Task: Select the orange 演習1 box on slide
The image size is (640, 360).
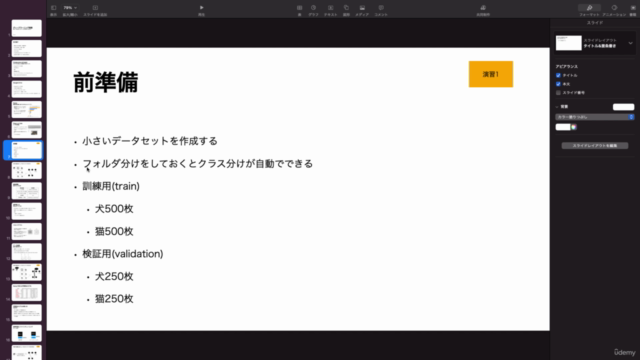Action: (491, 74)
